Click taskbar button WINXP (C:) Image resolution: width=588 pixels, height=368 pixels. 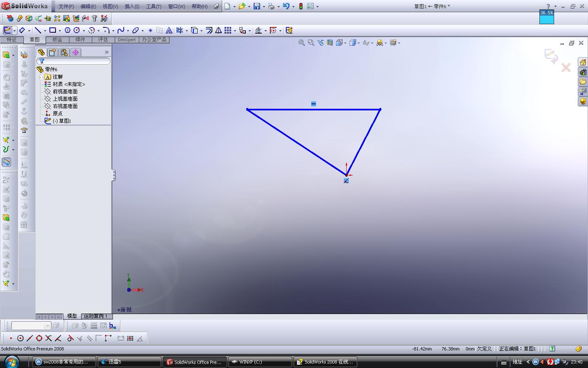(260, 362)
